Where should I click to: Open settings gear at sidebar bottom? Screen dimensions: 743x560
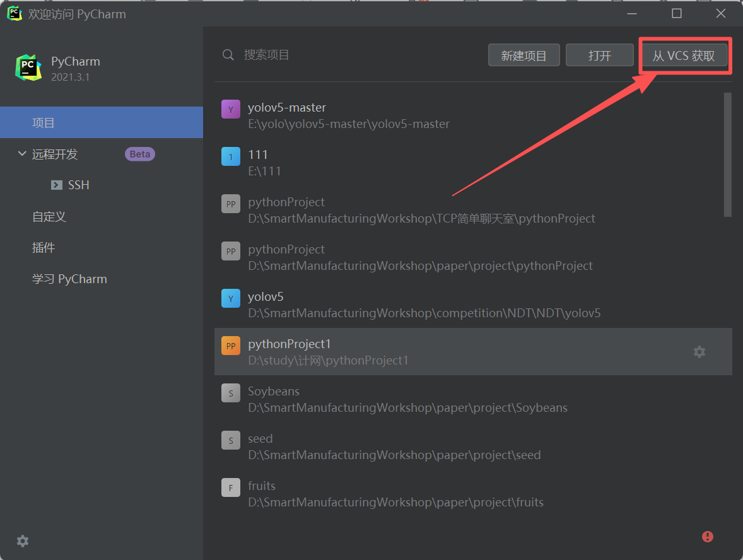23,541
